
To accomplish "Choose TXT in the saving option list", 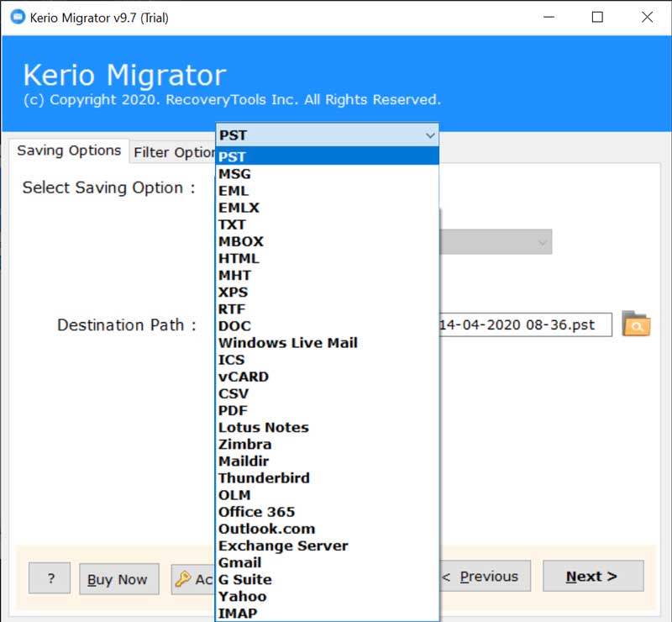I will [328, 224].
